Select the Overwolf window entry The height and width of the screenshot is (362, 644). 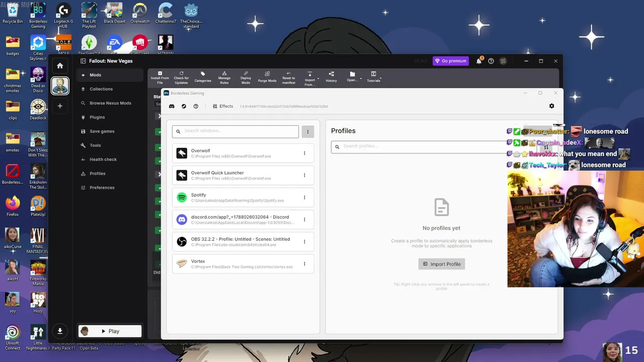[x=243, y=153]
